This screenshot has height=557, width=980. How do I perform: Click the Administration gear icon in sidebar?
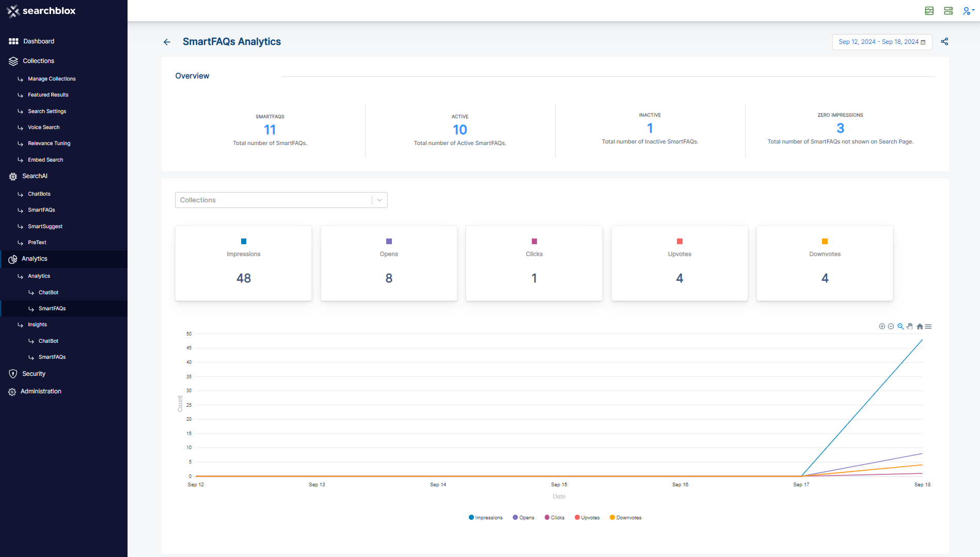pyautogui.click(x=12, y=392)
